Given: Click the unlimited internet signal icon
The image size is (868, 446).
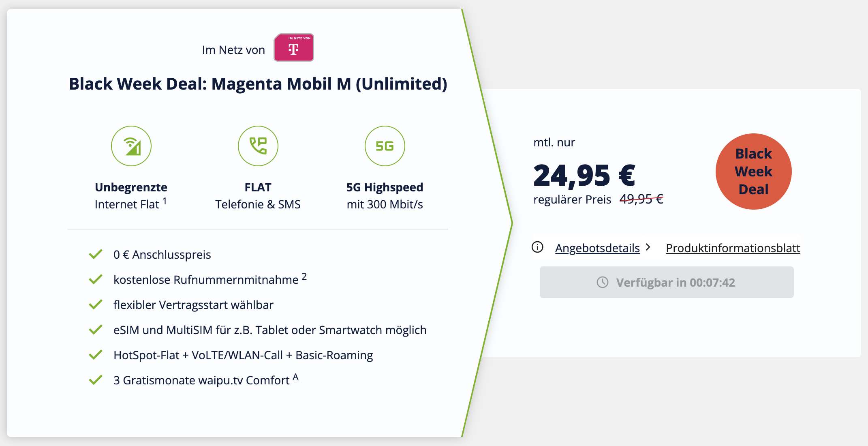Looking at the screenshot, I should [x=131, y=146].
